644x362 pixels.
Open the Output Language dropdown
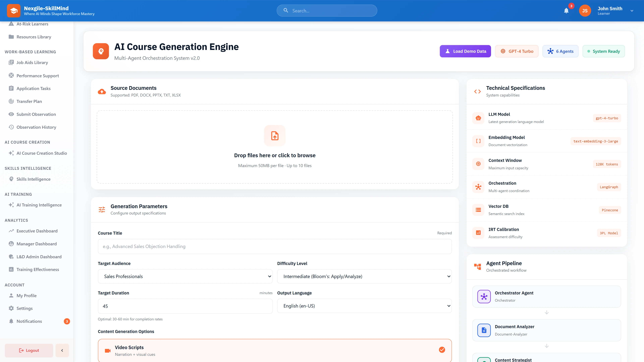click(x=364, y=306)
